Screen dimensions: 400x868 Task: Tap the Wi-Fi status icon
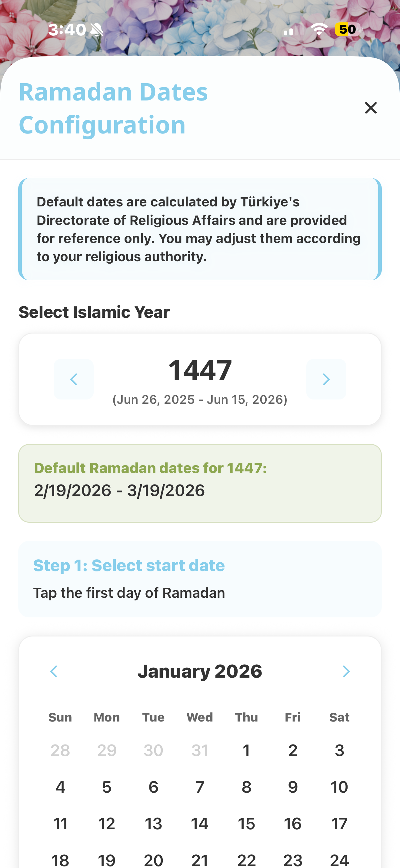[319, 30]
